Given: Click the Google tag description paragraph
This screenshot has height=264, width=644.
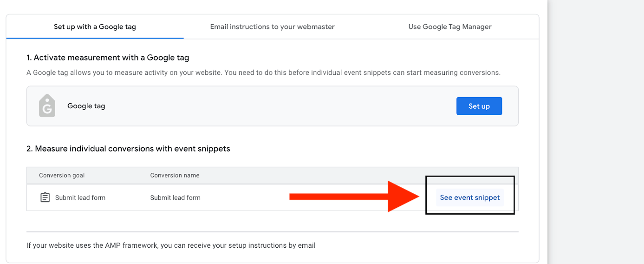Looking at the screenshot, I should pyautogui.click(x=263, y=73).
